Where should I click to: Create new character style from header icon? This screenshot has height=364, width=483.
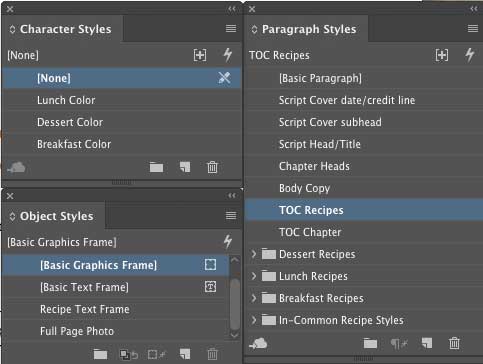point(200,55)
